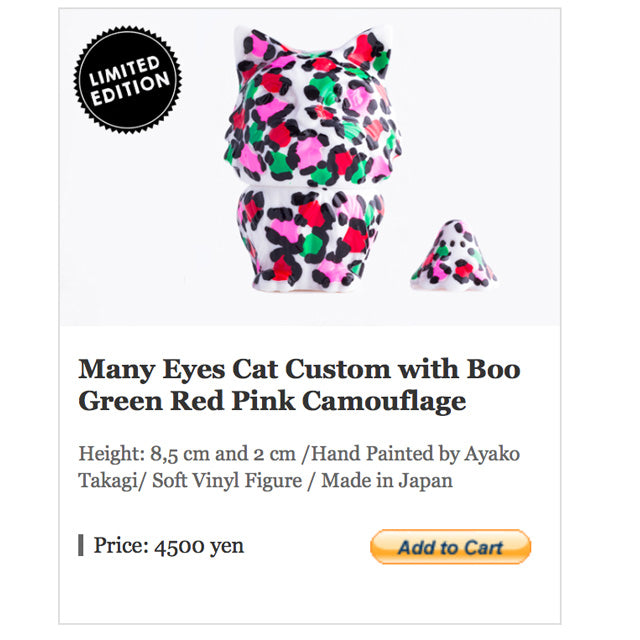The image size is (640, 640).
Task: Click the cat figure's lower body piece
Action: (x=309, y=240)
